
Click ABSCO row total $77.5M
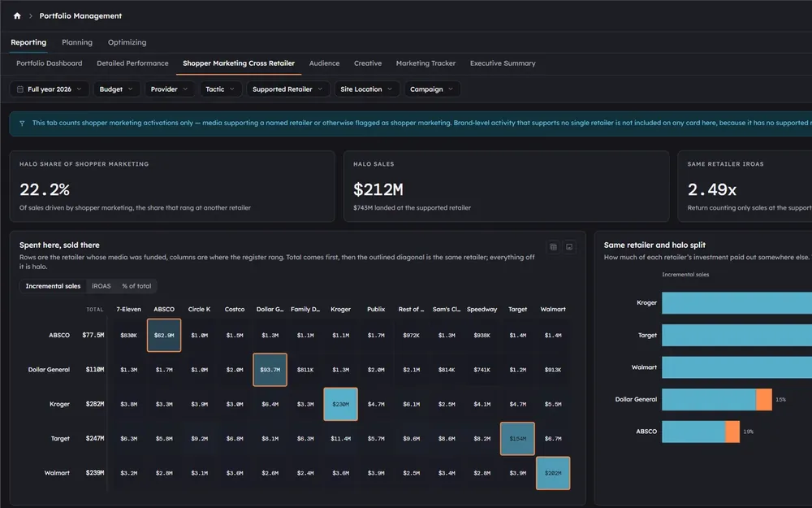click(x=93, y=336)
